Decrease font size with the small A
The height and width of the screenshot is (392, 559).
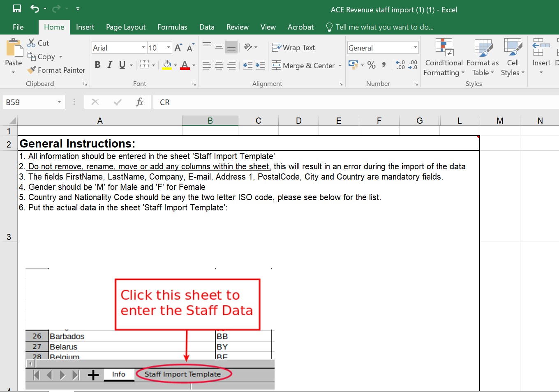pyautogui.click(x=190, y=48)
